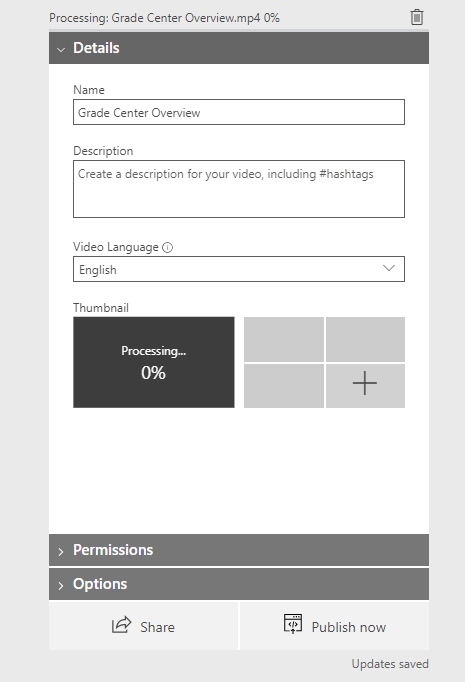
Task: Select the top-right gray thumbnail placeholder
Action: pyautogui.click(x=365, y=339)
